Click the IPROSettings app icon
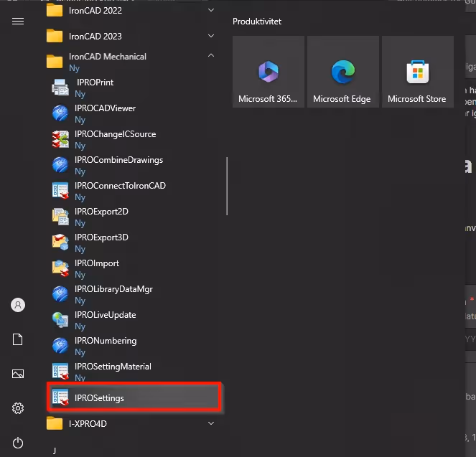The width and height of the screenshot is (476, 457). (x=60, y=397)
